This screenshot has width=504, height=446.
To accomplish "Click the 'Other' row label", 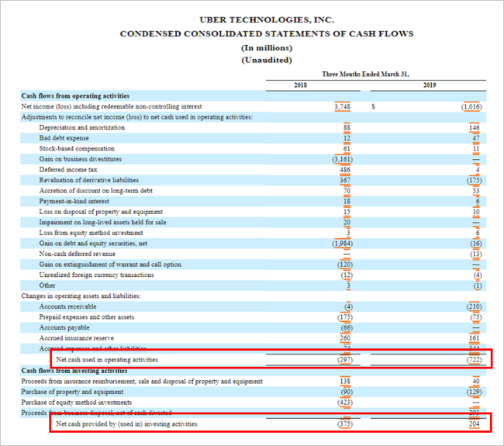I will tap(47, 285).
